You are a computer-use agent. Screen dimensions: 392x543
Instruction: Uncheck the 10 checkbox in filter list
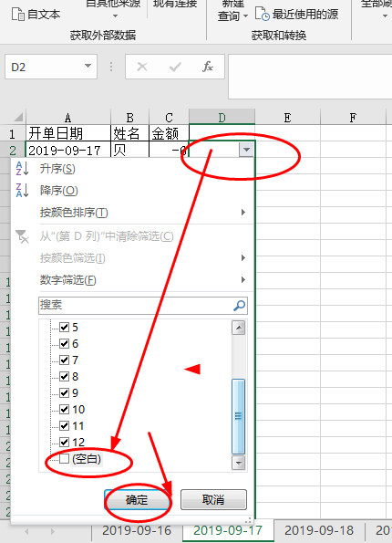point(65,409)
